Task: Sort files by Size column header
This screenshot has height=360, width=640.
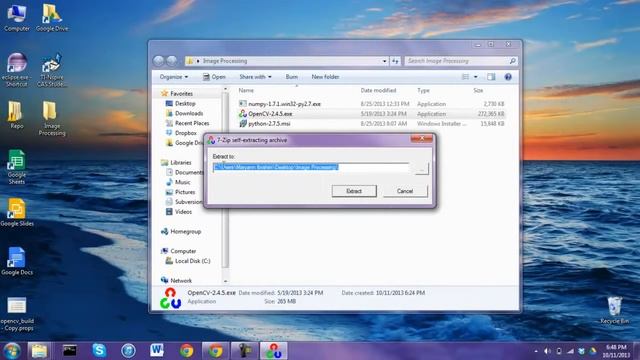Action: 478,90
